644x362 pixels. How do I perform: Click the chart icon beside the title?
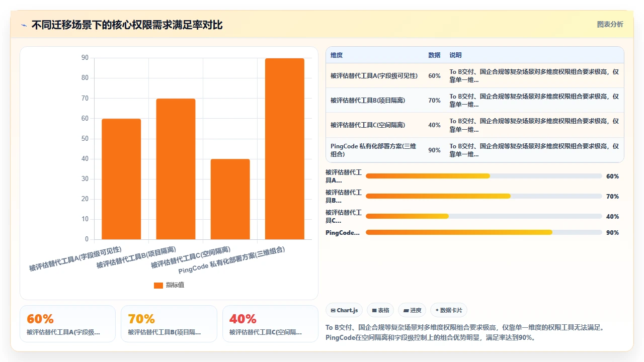24,25
